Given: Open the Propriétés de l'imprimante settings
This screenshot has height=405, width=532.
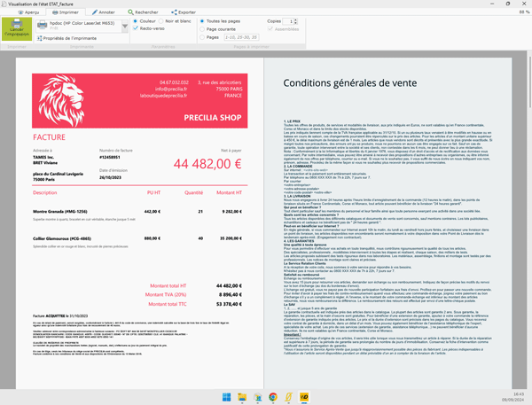Looking at the screenshot, I should (68, 39).
